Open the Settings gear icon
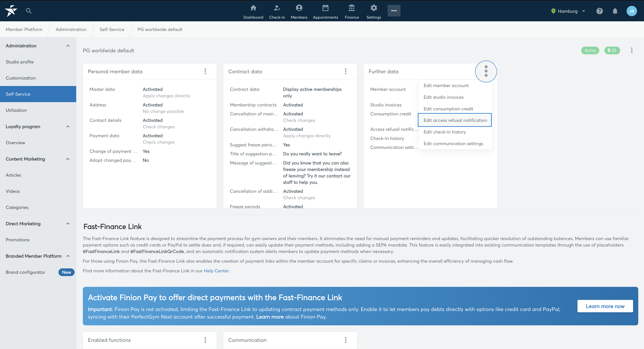Screen dimensions: 644x349 pos(373,8)
